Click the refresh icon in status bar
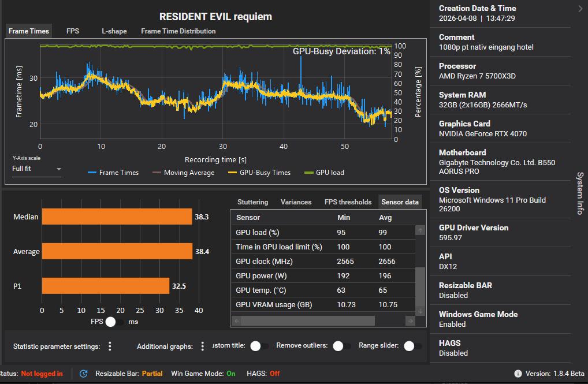Screen dimensions: 588x384 pyautogui.click(x=84, y=374)
